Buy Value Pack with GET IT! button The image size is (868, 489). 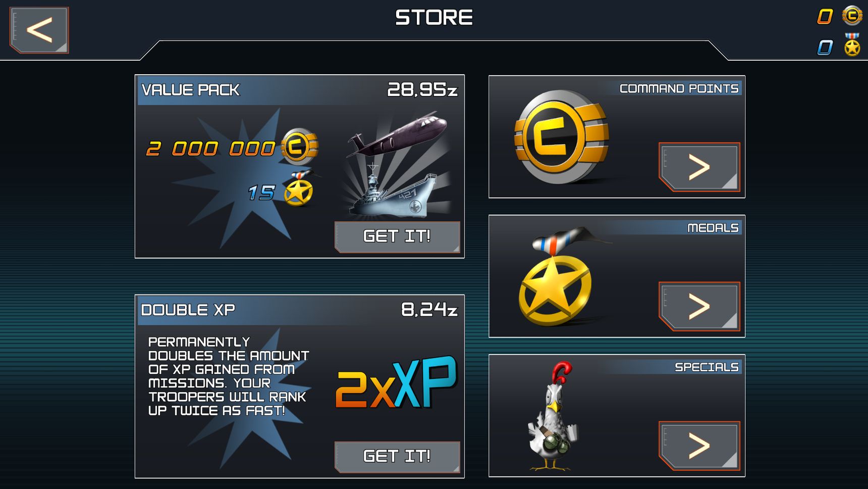point(397,236)
